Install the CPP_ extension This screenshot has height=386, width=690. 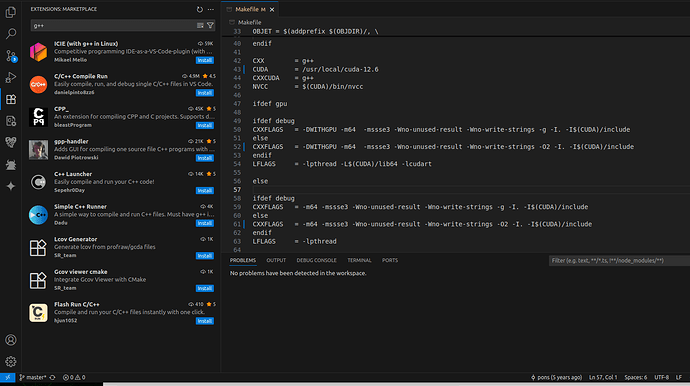205,125
